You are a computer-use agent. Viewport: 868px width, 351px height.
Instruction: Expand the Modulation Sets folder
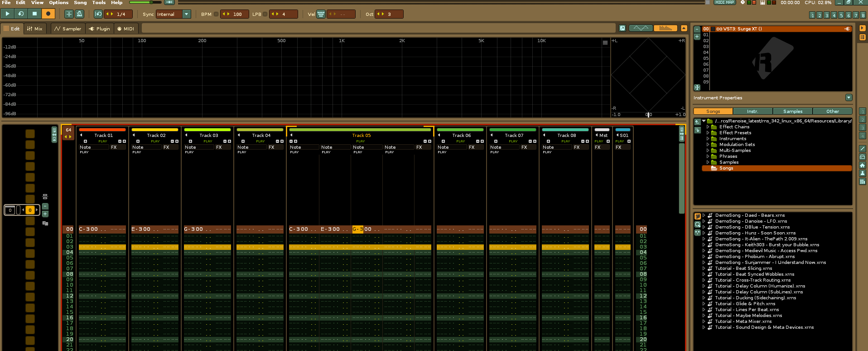[x=708, y=145]
